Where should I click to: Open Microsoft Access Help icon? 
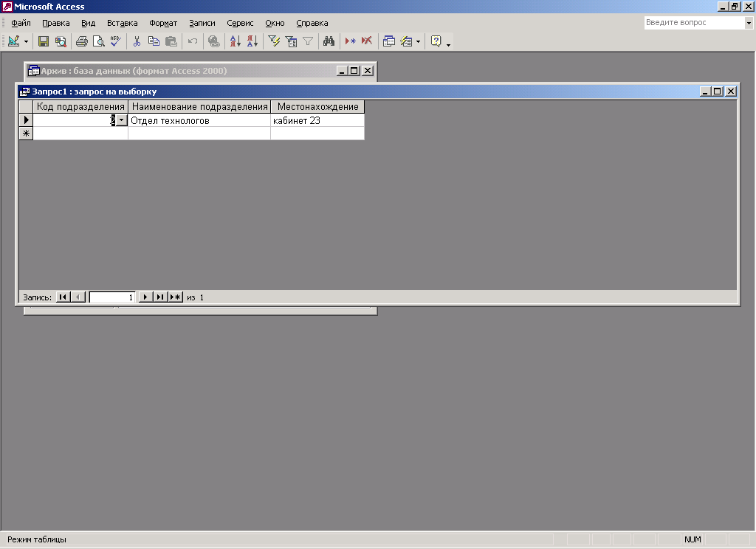click(436, 41)
